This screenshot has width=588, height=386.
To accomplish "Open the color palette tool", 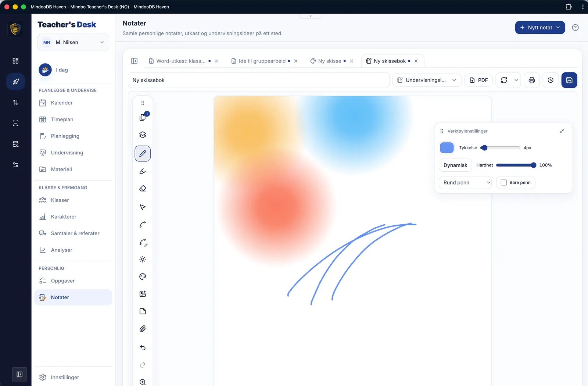I will point(143,276).
